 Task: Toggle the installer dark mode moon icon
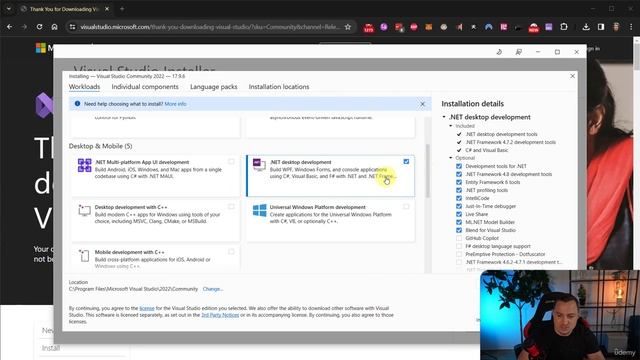(499, 52)
